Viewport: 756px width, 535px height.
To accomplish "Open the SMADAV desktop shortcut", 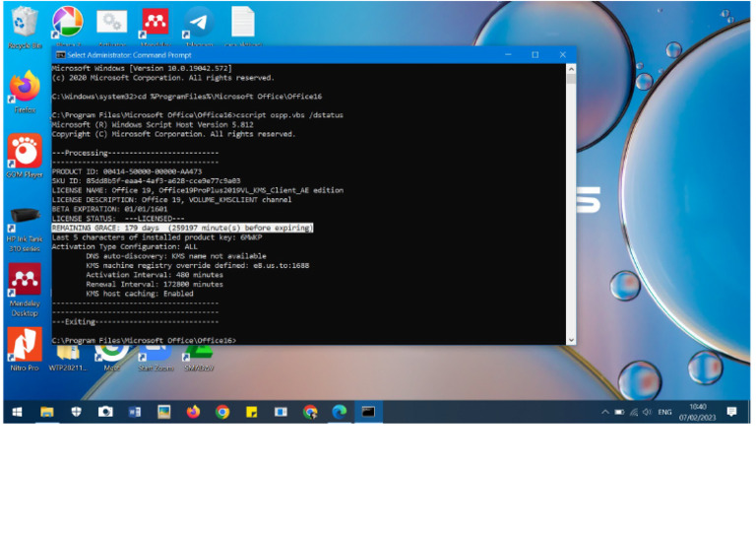I will click(198, 358).
